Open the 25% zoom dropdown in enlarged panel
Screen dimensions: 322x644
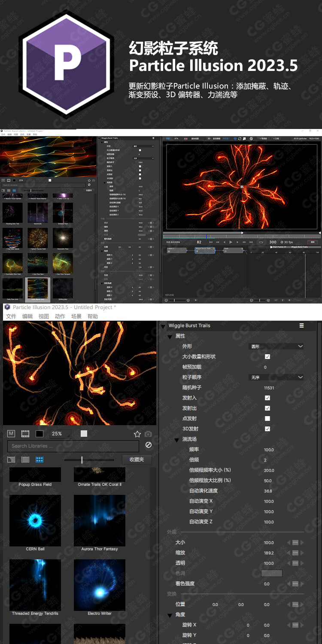[60, 434]
